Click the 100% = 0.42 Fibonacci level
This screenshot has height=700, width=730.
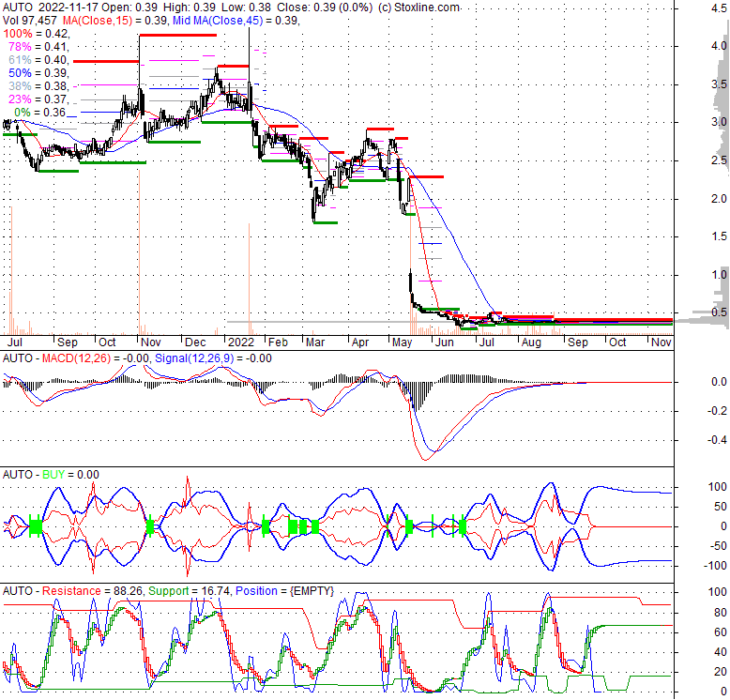coord(37,34)
